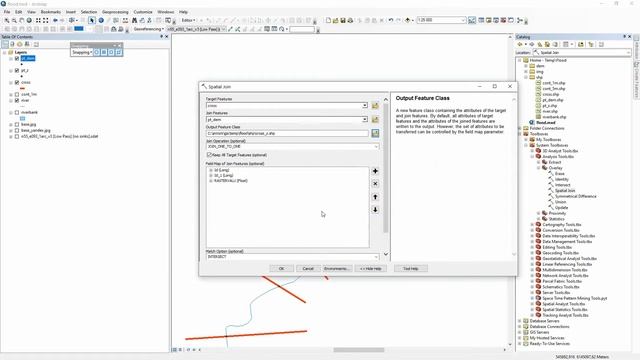640x360 pixels.
Task: Browse for Output Feature Class location
Action: point(375,133)
